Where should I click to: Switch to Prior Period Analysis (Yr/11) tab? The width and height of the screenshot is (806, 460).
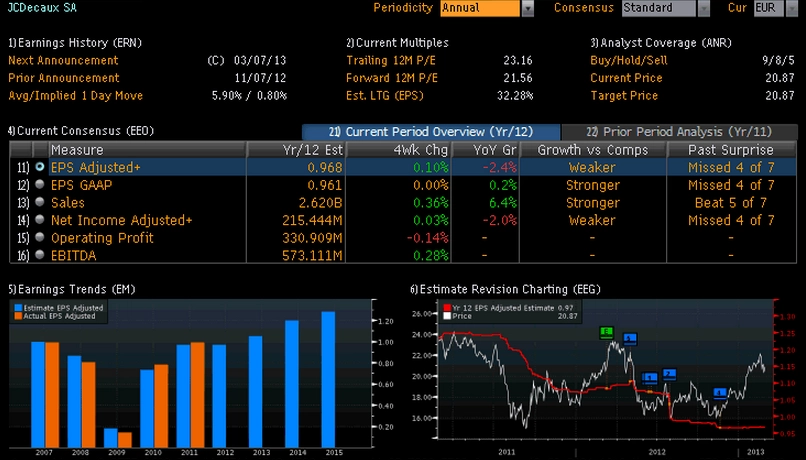click(679, 132)
